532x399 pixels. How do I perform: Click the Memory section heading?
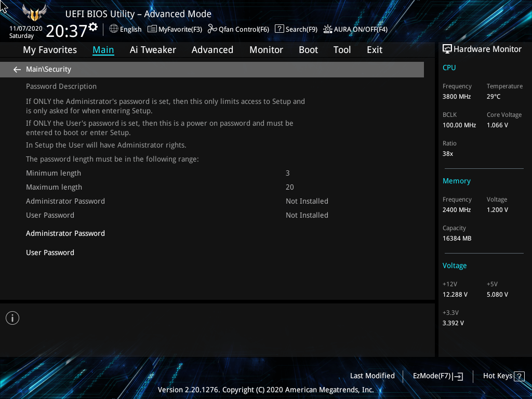pyautogui.click(x=457, y=181)
